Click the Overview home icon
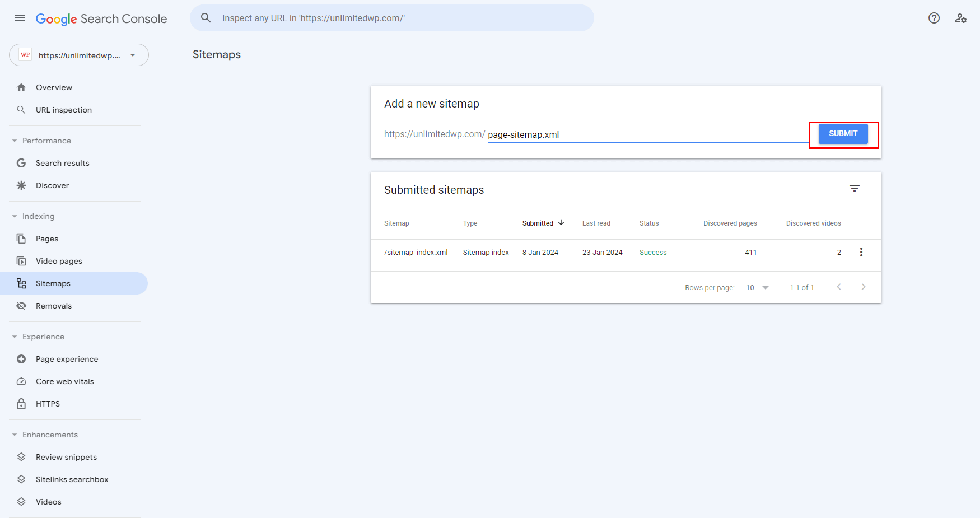980x518 pixels. pyautogui.click(x=21, y=87)
